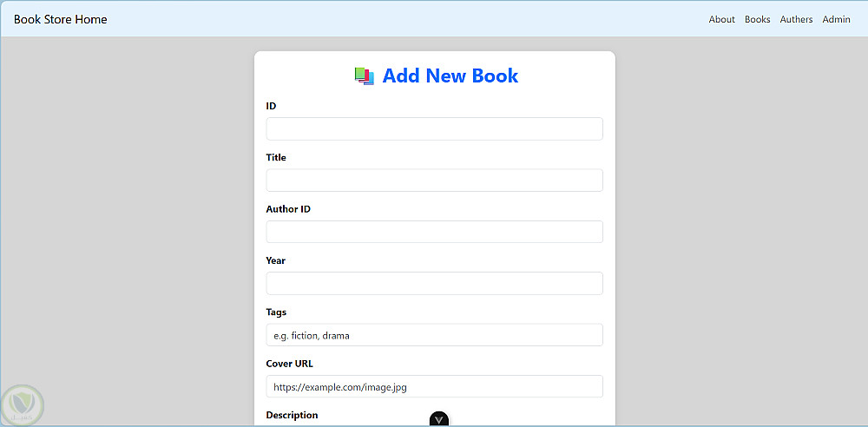Click the Description label
Image resolution: width=868 pixels, height=427 pixels.
[x=292, y=415]
